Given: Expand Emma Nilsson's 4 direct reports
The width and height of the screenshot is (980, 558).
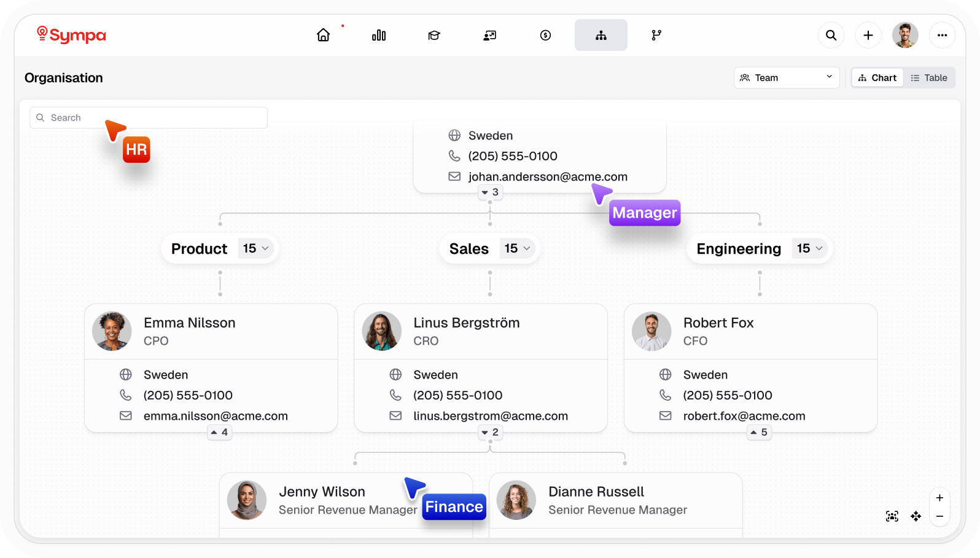Looking at the screenshot, I should pos(220,432).
